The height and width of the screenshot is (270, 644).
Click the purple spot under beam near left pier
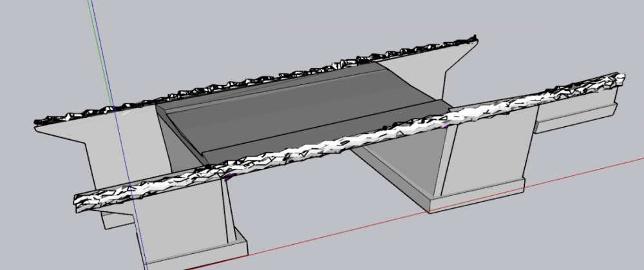click(x=229, y=177)
